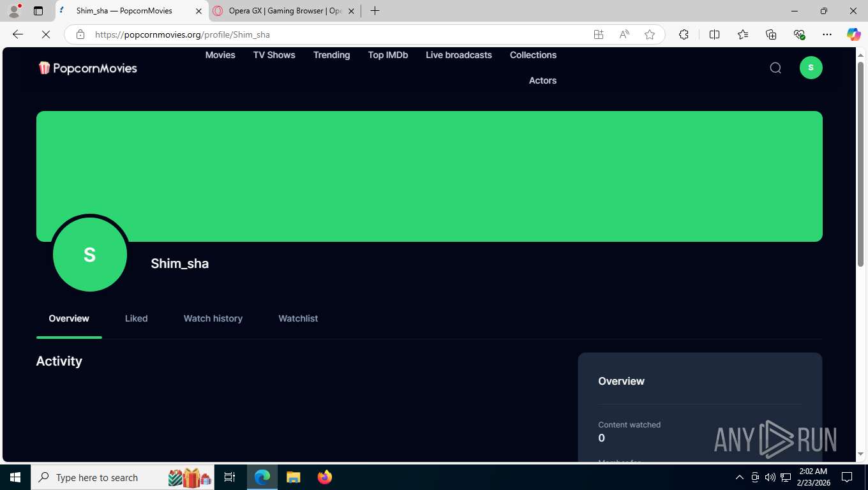Click the Shim_sha username text
The image size is (868, 490).
180,264
